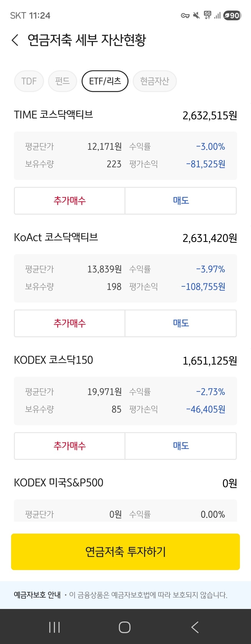Tap 매도 for KODEX 코스닥150
The image size is (251, 644).
click(181, 446)
